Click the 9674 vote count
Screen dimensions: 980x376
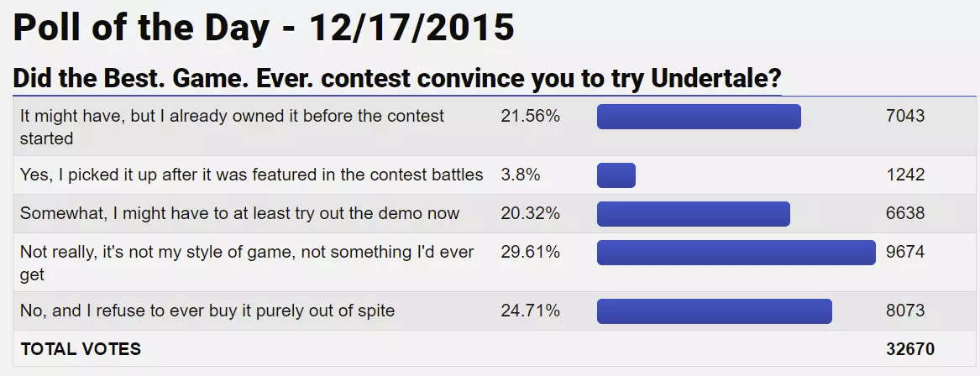[905, 253]
